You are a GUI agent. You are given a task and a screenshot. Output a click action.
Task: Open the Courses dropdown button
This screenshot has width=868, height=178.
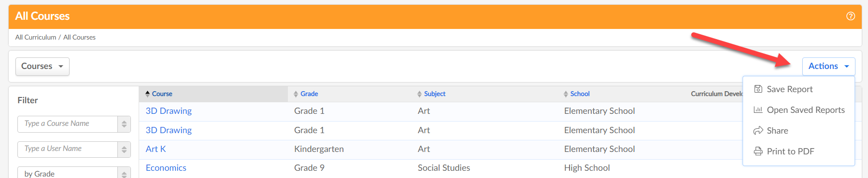coord(43,67)
